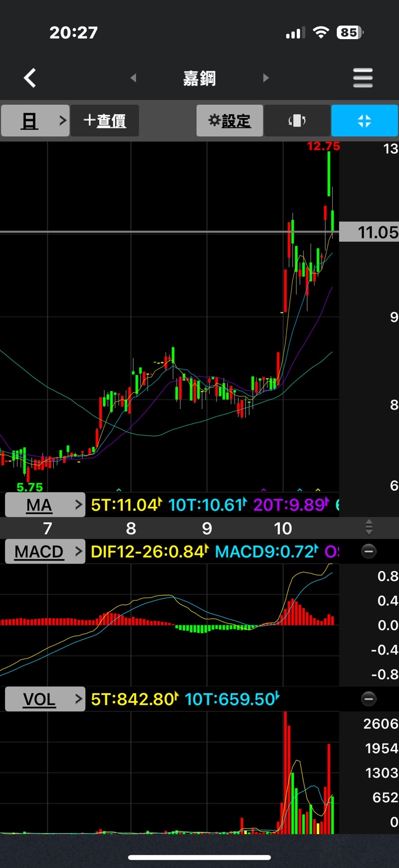Expand the MACD indicator selector
Viewport: 399px width, 868px height.
coord(45,551)
